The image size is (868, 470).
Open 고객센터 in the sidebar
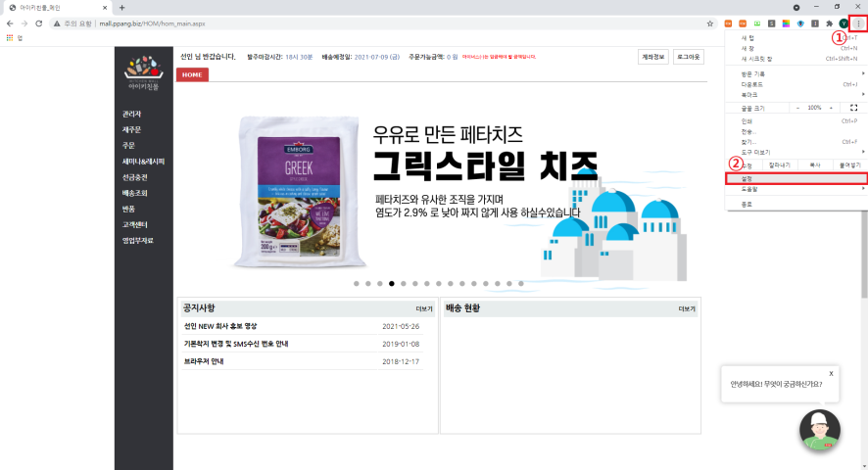click(x=134, y=225)
